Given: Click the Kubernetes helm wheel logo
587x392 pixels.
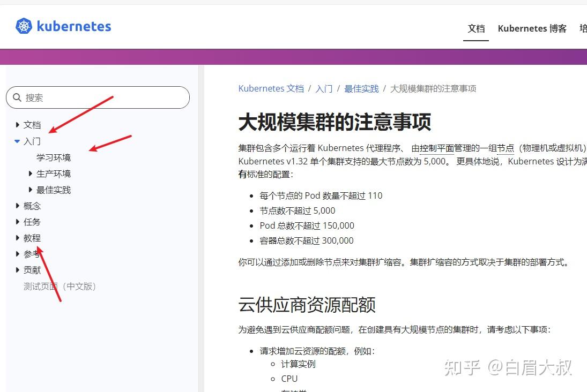Looking at the screenshot, I should click(x=23, y=25).
